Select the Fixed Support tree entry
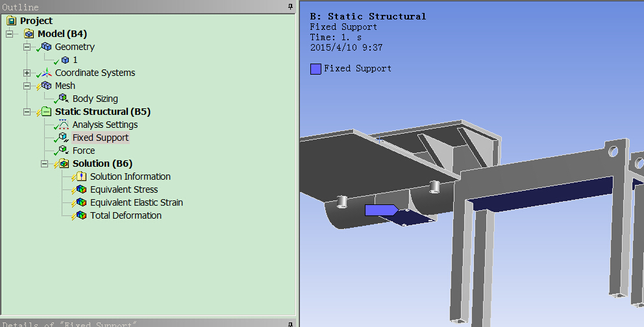This screenshot has height=327, width=644. (x=100, y=138)
